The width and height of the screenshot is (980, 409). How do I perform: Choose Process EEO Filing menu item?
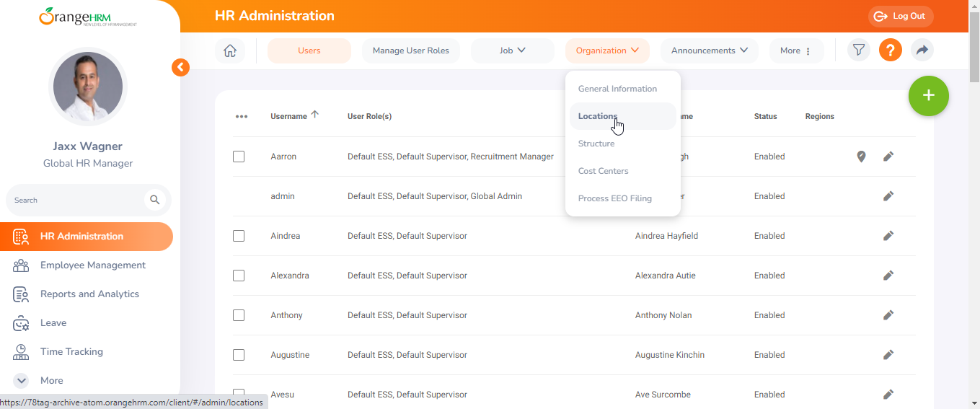(622, 198)
